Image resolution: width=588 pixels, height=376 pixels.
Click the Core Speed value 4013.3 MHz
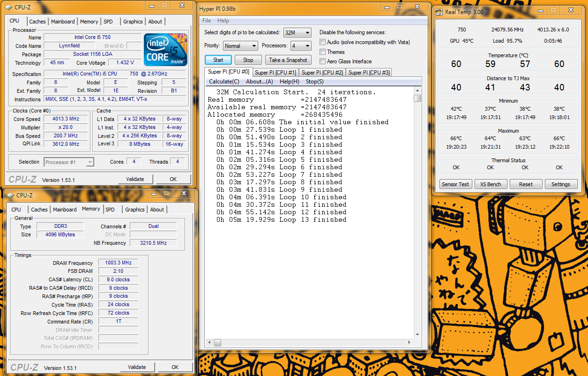(66, 119)
